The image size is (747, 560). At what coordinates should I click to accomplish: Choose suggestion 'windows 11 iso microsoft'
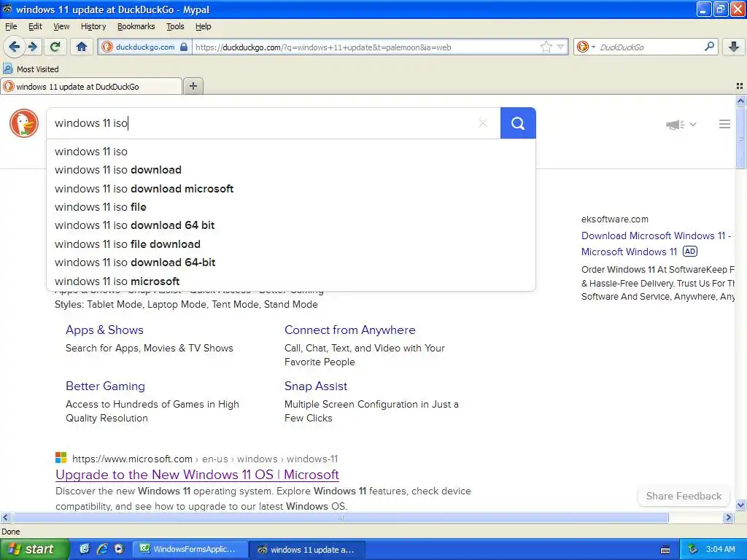coord(290,281)
